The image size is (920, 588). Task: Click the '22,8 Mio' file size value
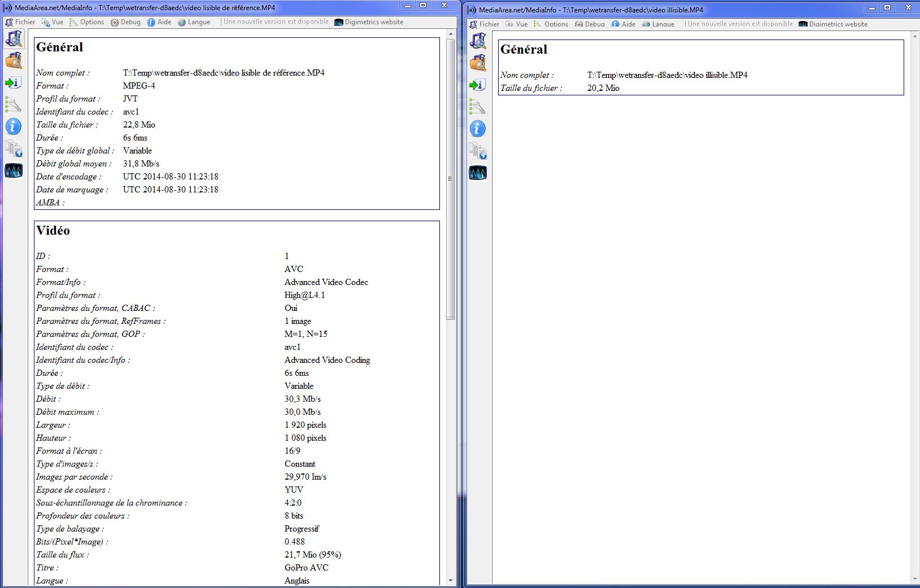tap(139, 125)
